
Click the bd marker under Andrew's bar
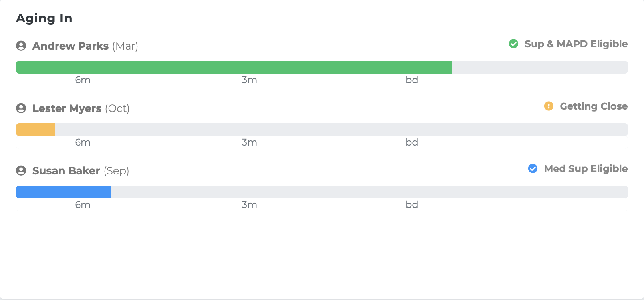point(412,80)
